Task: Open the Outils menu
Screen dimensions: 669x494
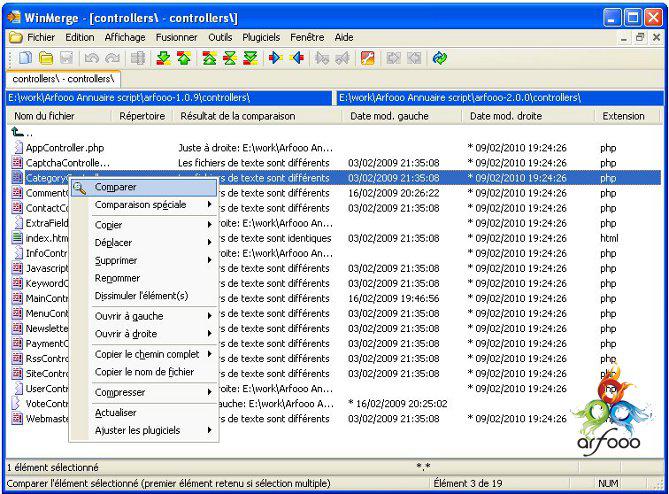Action: [x=220, y=38]
